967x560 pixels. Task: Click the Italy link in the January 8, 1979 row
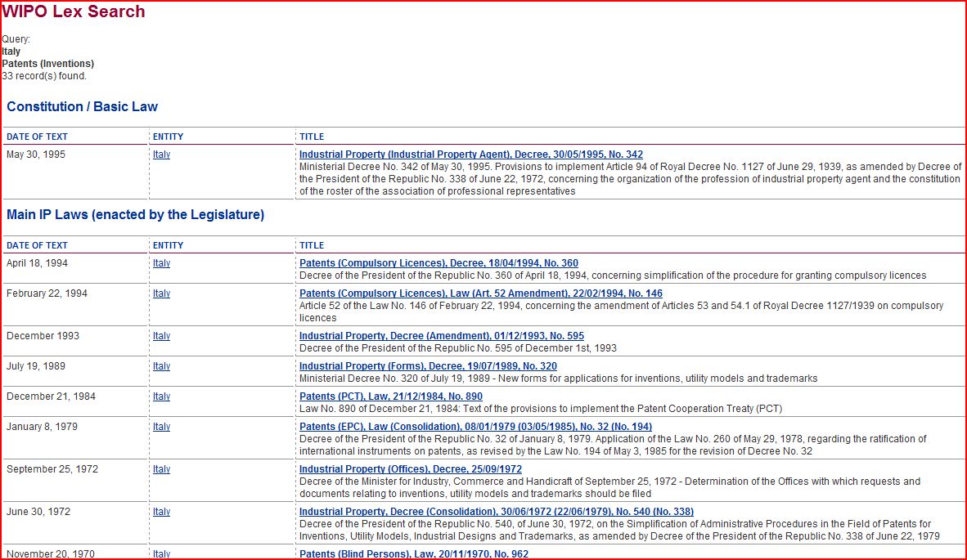point(162,426)
